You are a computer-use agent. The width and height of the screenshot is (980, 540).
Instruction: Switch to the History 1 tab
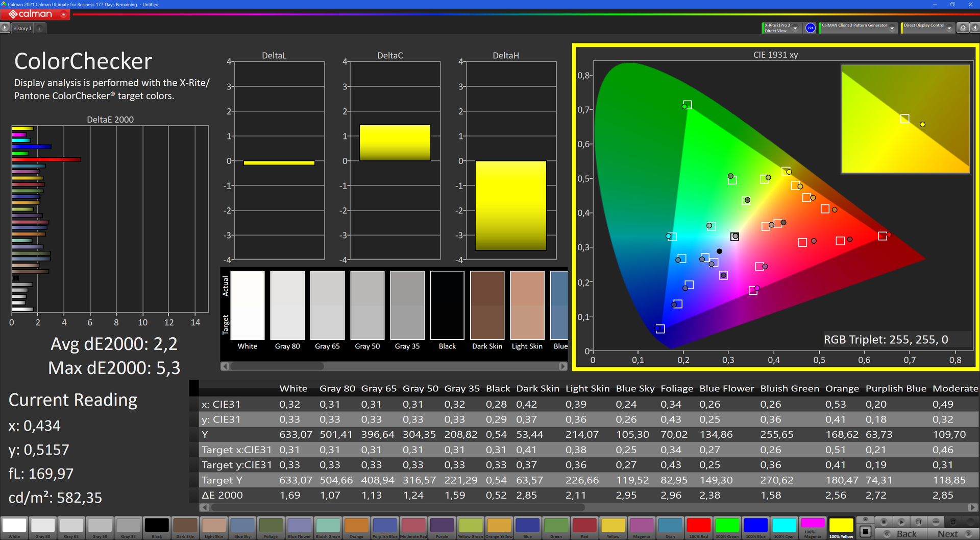point(22,29)
